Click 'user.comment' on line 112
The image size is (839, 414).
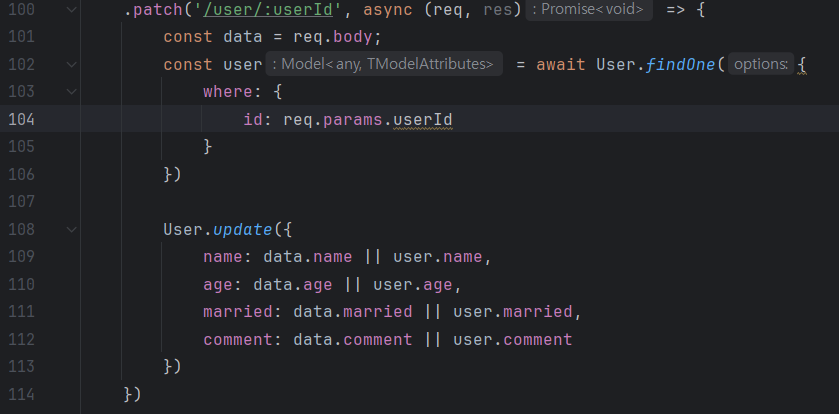(x=513, y=340)
